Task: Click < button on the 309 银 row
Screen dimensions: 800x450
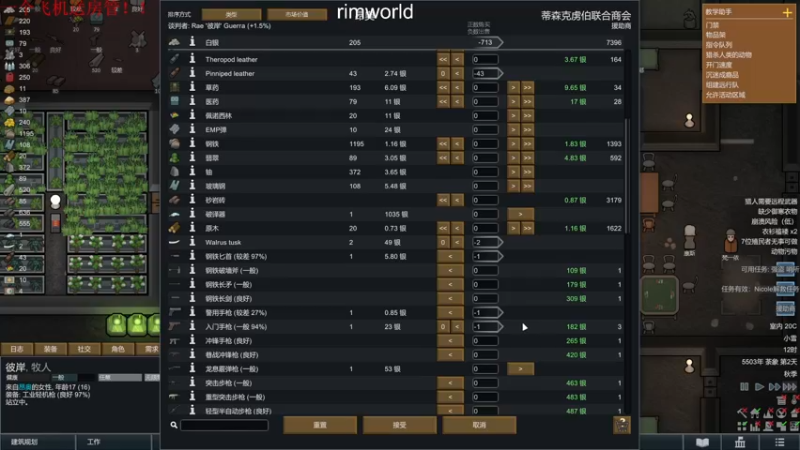Action: tap(450, 298)
